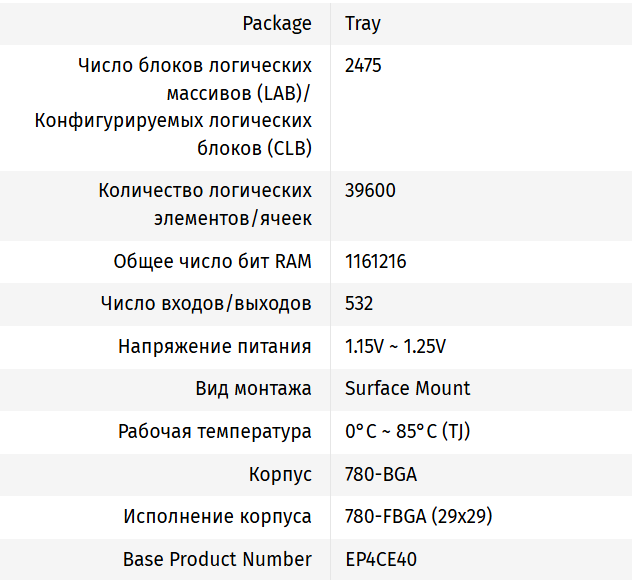Click the "Вид монтажа" label
Image resolution: width=632 pixels, height=580 pixels.
[253, 388]
